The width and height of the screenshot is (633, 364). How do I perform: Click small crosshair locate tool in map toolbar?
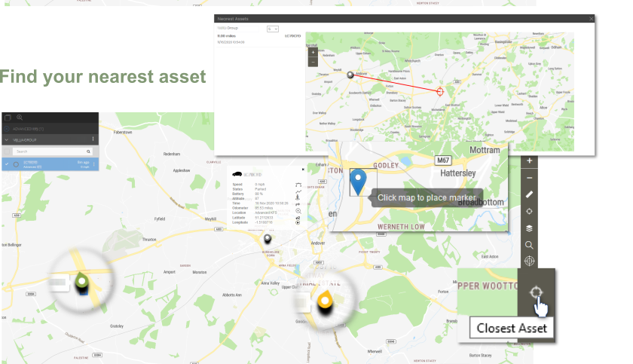click(529, 211)
